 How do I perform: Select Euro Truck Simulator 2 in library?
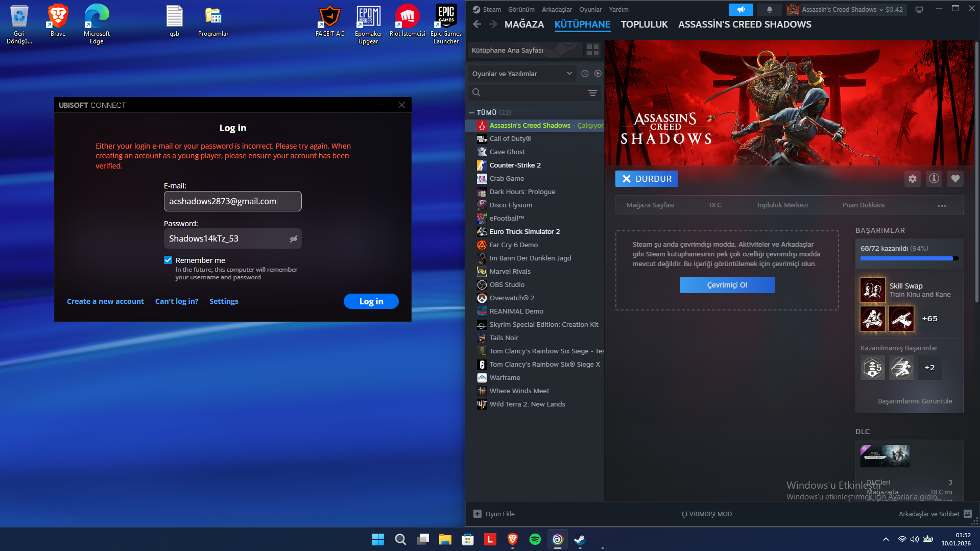(535, 231)
